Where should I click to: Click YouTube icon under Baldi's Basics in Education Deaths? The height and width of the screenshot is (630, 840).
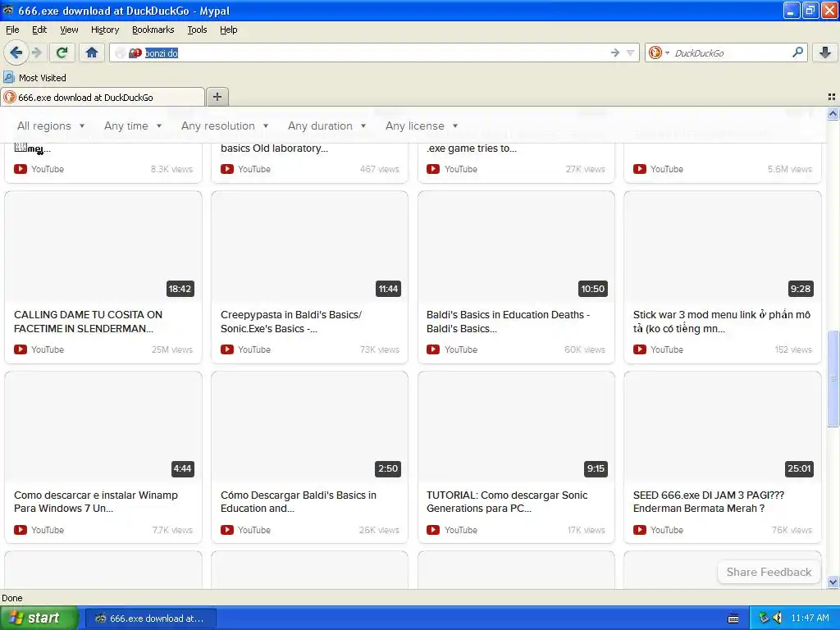433,349
